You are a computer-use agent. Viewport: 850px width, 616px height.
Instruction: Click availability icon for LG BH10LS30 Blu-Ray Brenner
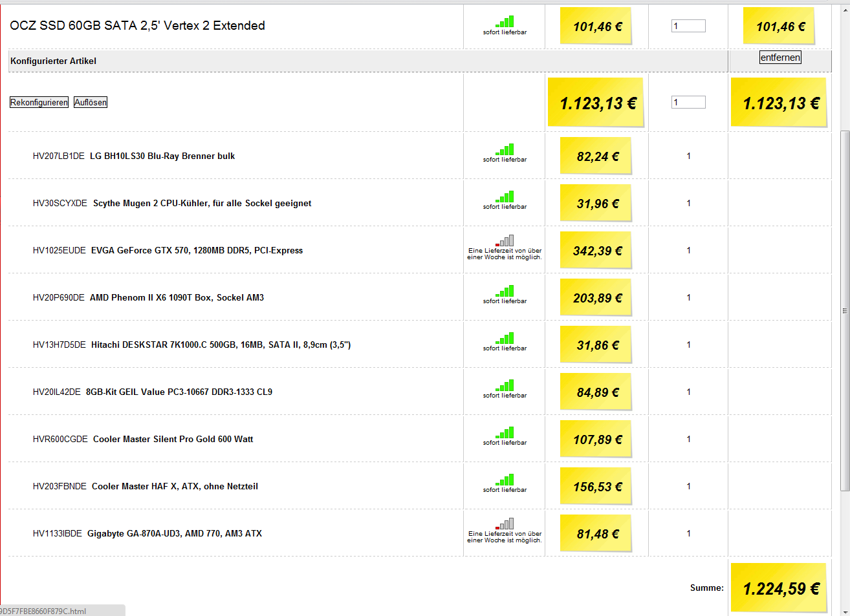pyautogui.click(x=505, y=149)
